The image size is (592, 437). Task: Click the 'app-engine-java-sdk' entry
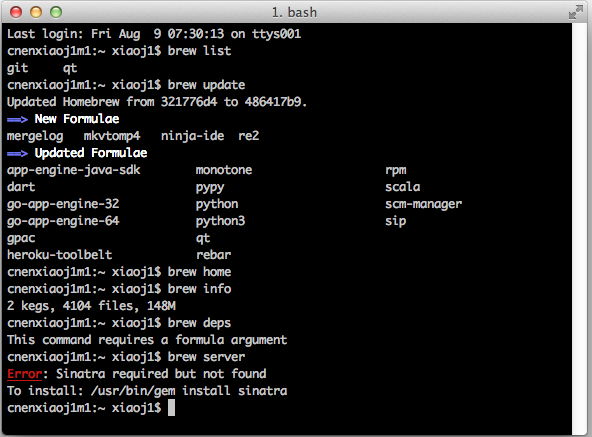[74, 170]
